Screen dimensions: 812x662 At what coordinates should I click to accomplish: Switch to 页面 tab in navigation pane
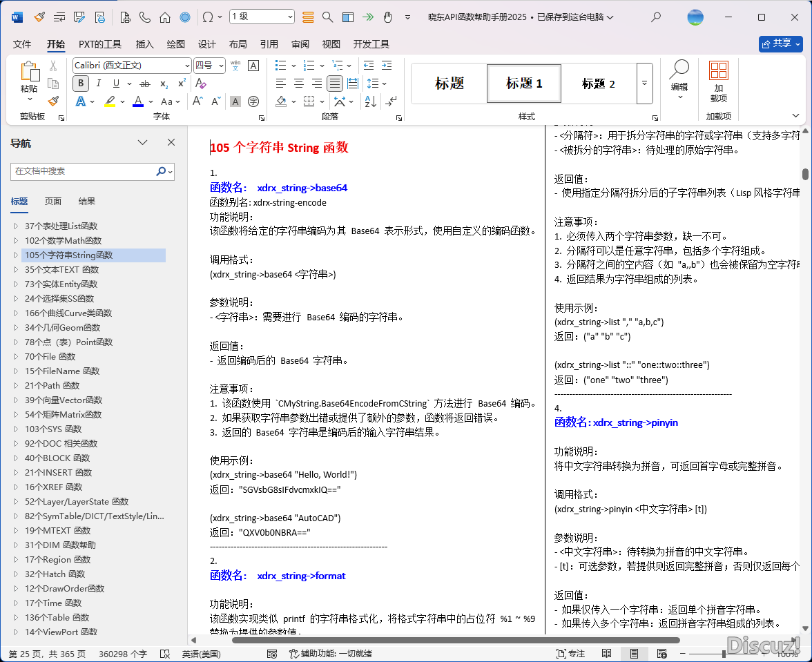click(x=53, y=202)
